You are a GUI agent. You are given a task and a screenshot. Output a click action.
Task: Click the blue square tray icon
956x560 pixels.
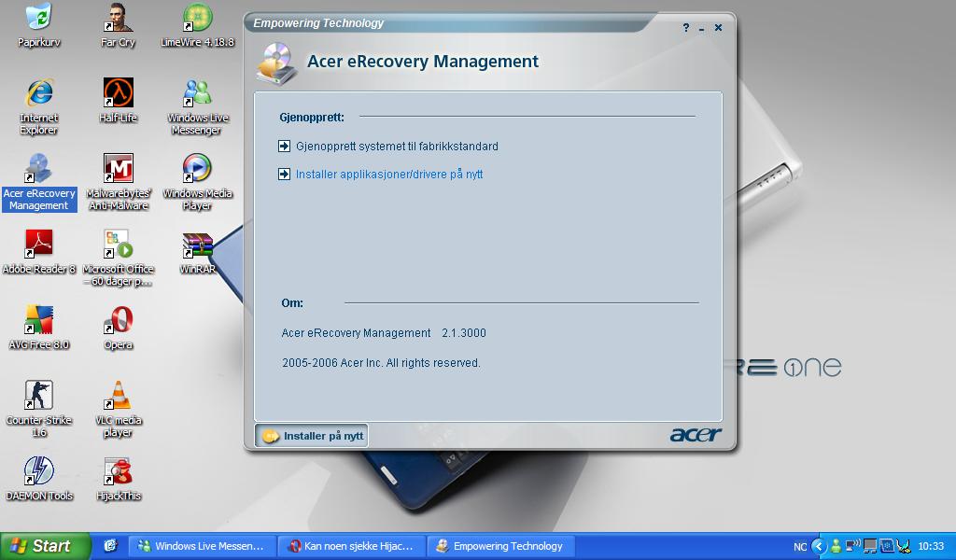coord(887,546)
